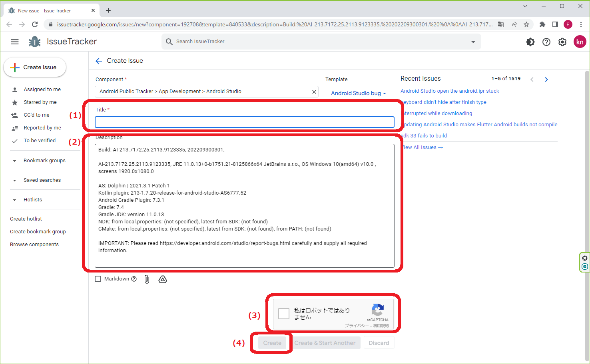590x364 pixels.
Task: Close the New issue browser tab
Action: pyautogui.click(x=93, y=11)
